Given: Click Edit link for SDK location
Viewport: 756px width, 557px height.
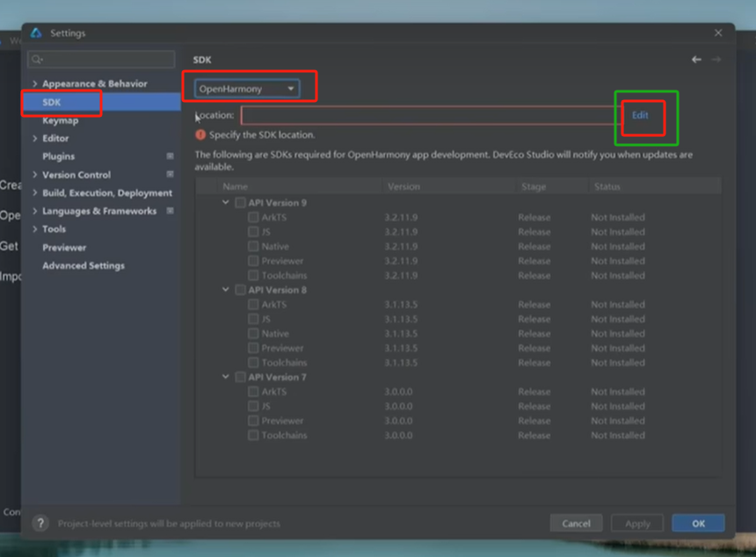Looking at the screenshot, I should pos(640,115).
